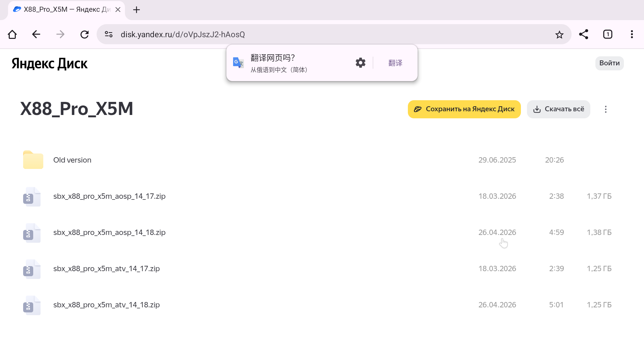
Task: Open translate settings gear icon
Action: pos(361,63)
